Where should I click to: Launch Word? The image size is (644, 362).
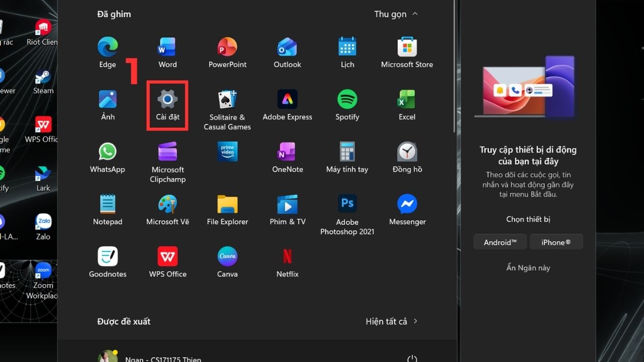coord(167,51)
